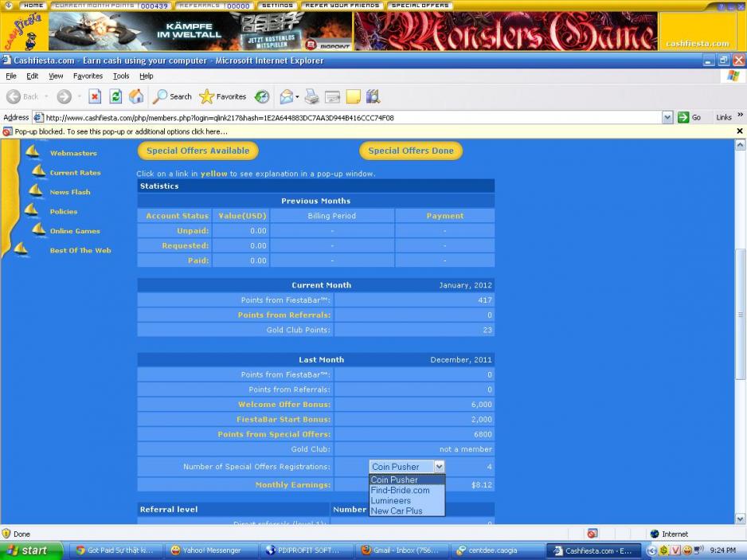Image resolution: width=747 pixels, height=560 pixels.
Task: Click the Kämpfe im Weltall banner ad
Action: [200, 31]
